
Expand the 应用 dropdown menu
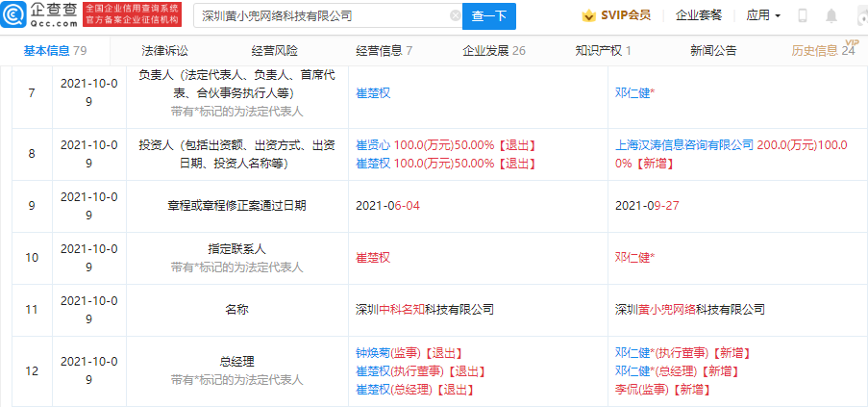coord(763,15)
